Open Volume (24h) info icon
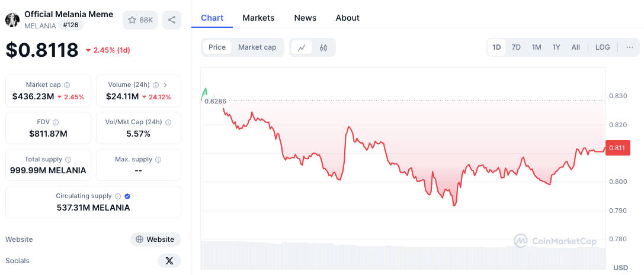644x275 pixels. 156,85
